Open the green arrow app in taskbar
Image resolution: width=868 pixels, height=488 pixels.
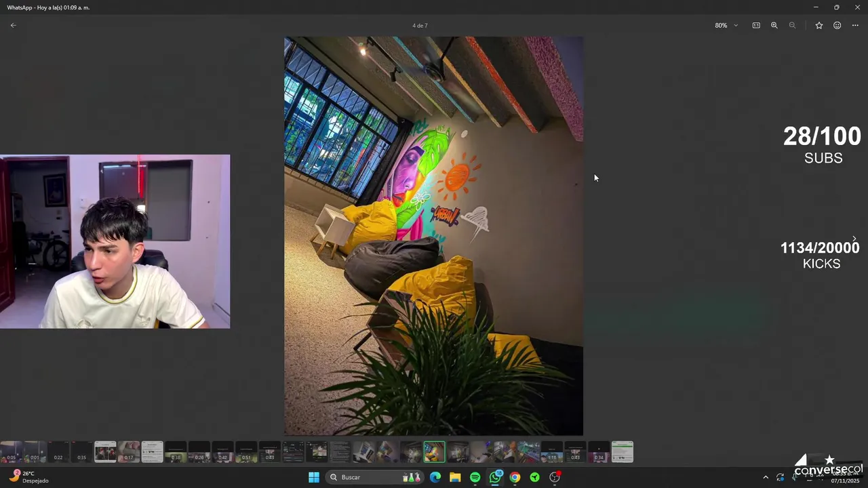point(535,477)
